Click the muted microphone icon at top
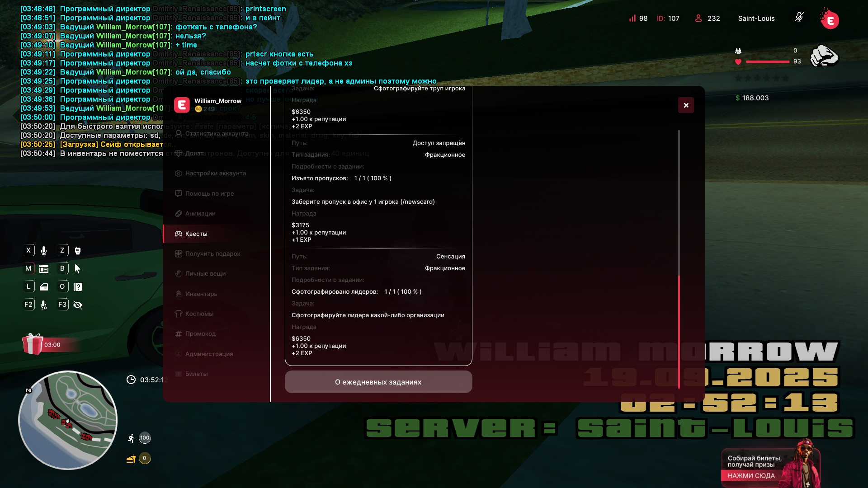The height and width of the screenshot is (488, 868). tap(799, 18)
